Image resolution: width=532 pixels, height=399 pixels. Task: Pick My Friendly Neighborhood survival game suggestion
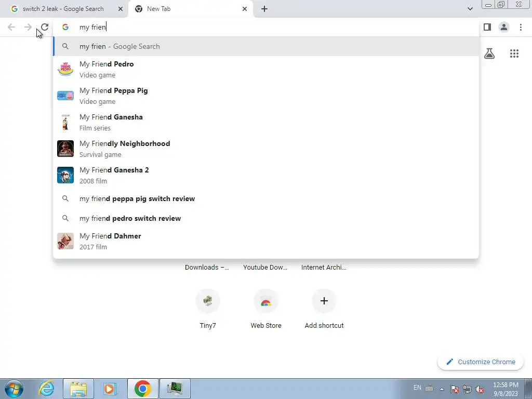pos(266,149)
